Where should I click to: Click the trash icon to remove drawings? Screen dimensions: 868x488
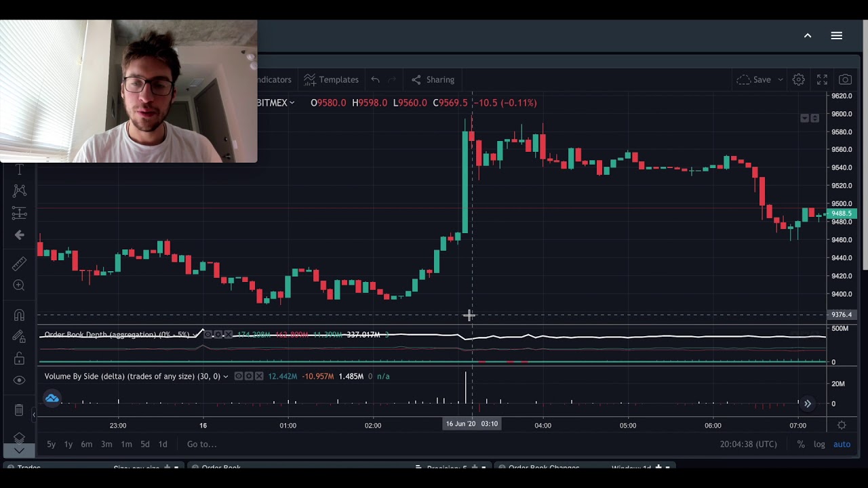click(19, 411)
